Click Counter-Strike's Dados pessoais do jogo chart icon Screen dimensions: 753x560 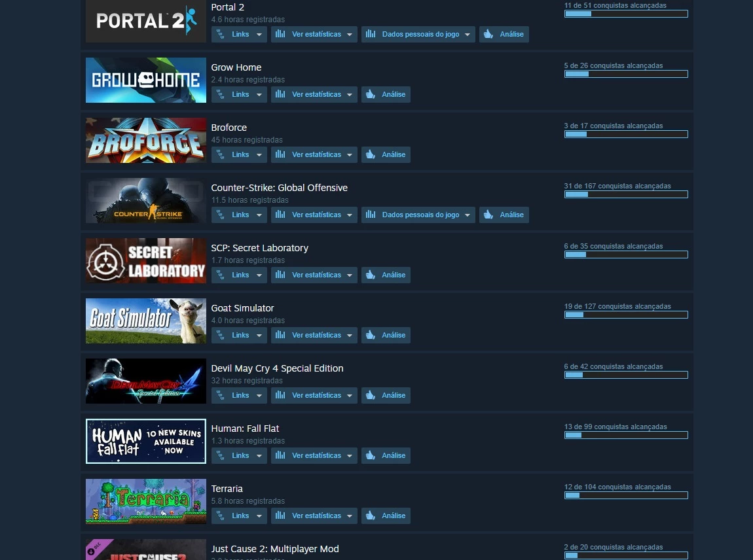click(371, 215)
